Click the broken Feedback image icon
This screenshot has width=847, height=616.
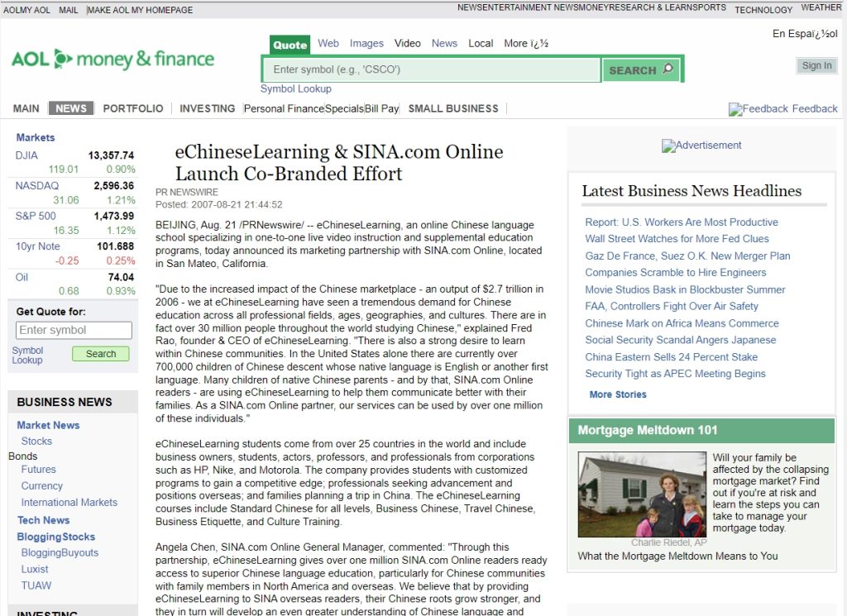[x=735, y=109]
